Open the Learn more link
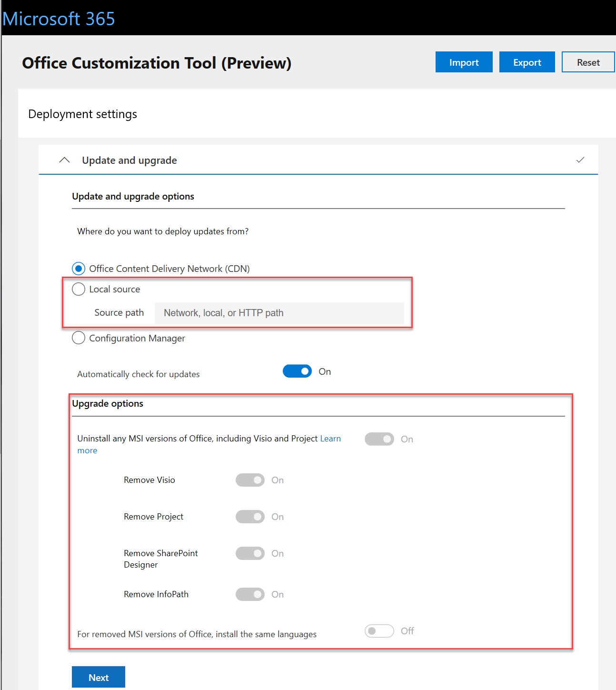Viewport: 616px width, 690px height. (x=330, y=439)
